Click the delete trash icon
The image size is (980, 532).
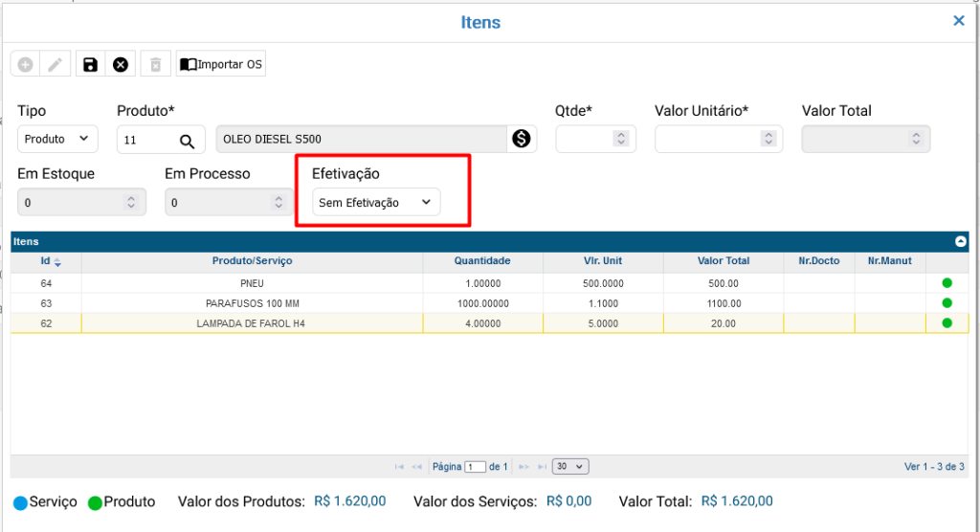coord(154,65)
